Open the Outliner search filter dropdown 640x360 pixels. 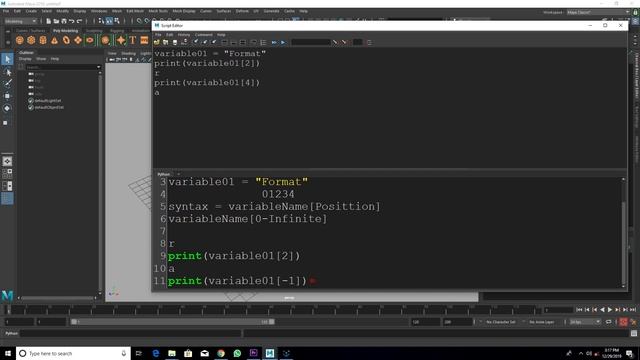[99, 67]
